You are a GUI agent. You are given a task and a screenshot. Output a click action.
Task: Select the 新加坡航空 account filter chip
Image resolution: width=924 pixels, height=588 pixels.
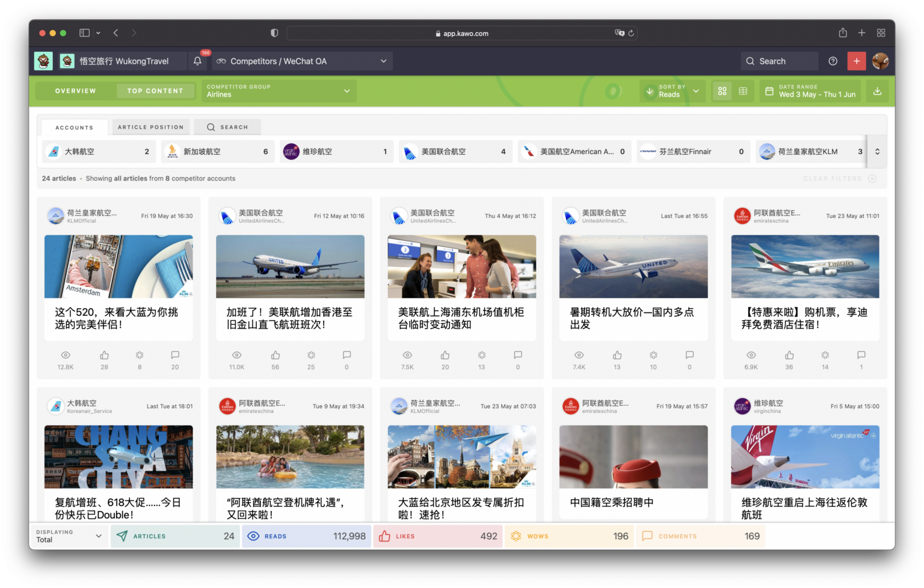(x=218, y=151)
